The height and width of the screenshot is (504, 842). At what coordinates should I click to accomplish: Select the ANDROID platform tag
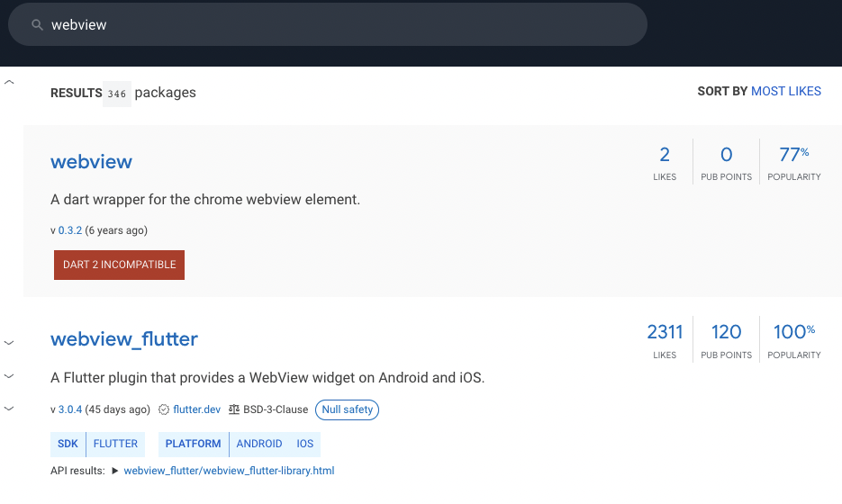(258, 444)
